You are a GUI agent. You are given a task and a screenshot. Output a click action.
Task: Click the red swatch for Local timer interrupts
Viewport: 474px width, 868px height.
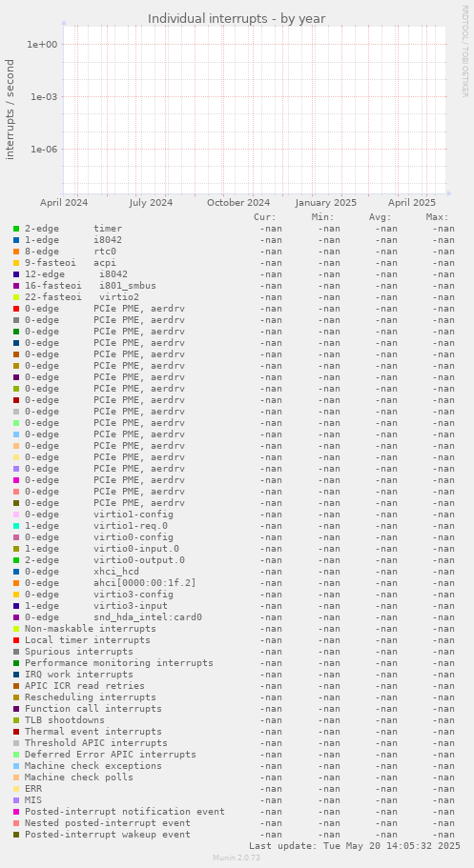[16, 640]
